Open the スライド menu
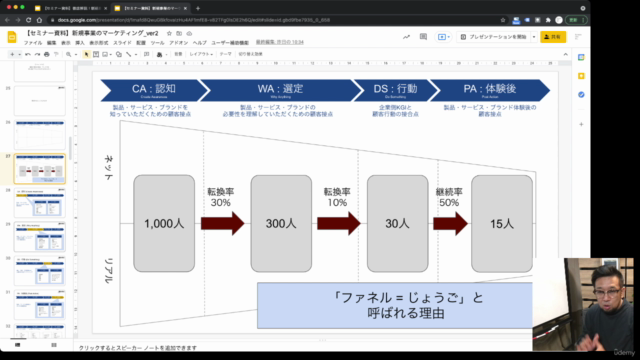640x360 pixels. (122, 43)
